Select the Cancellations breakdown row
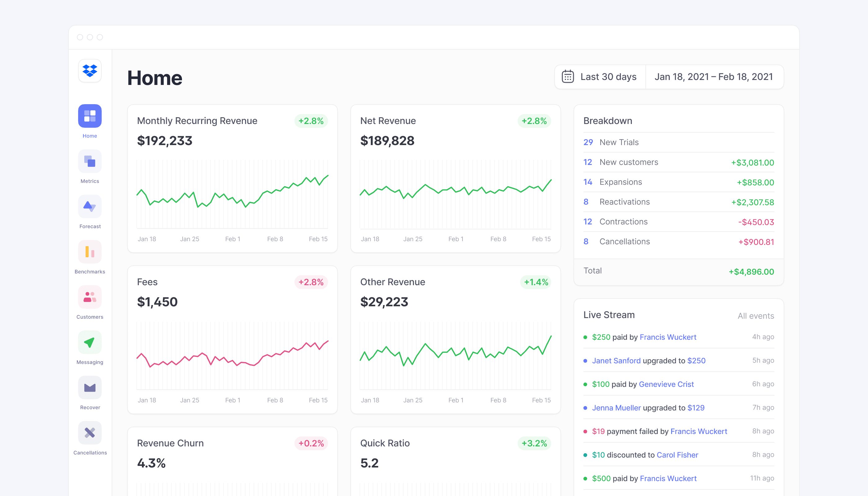Image resolution: width=868 pixels, height=496 pixels. [x=679, y=241]
